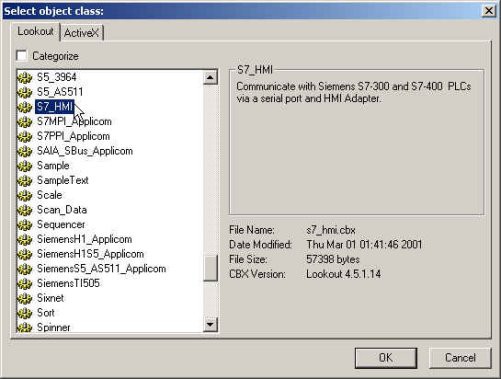Click the list scrollbar down arrow
501x379 pixels.
coord(210,324)
